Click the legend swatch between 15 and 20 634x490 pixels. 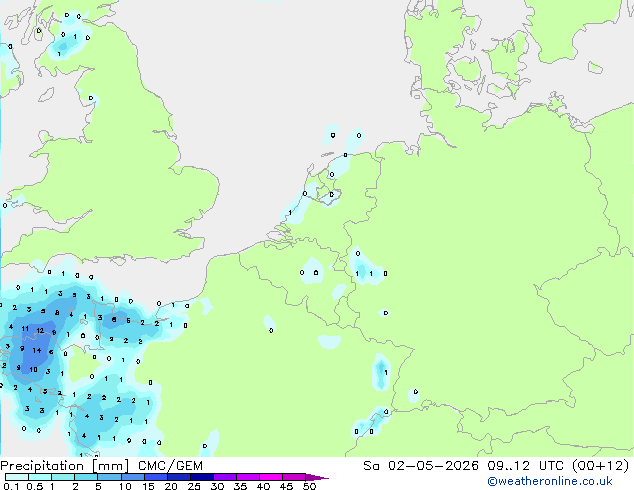click(156, 477)
